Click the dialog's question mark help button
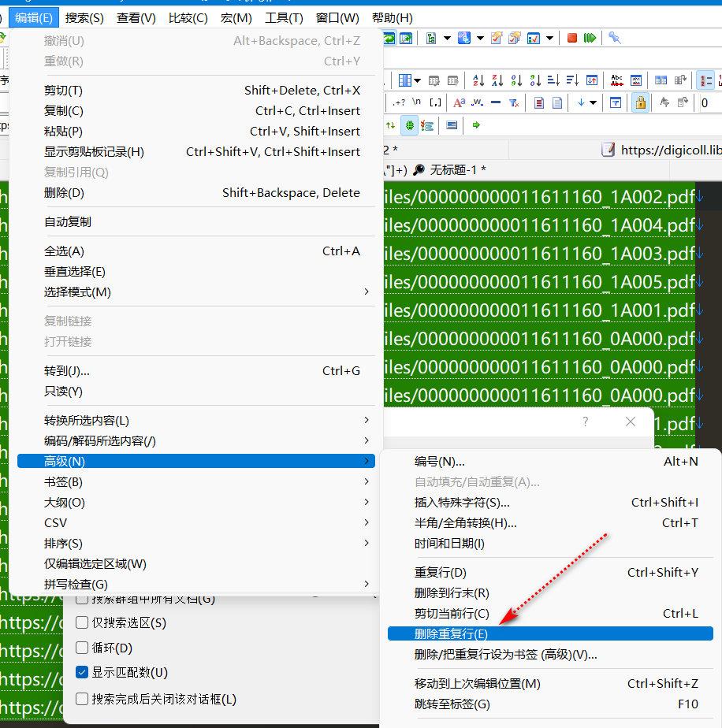 tap(585, 422)
